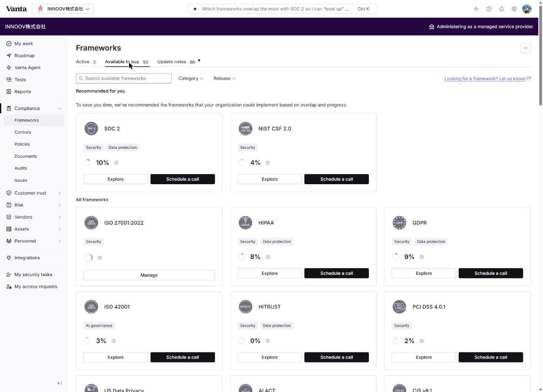The width and height of the screenshot is (543, 392).
Task: Show GDPR progress info icon
Action: pos(422,257)
